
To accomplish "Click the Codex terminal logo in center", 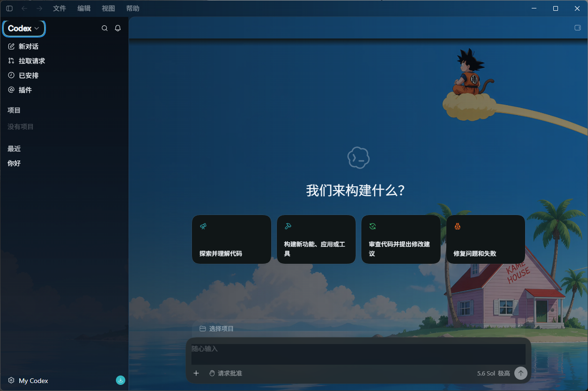I will pos(359,158).
